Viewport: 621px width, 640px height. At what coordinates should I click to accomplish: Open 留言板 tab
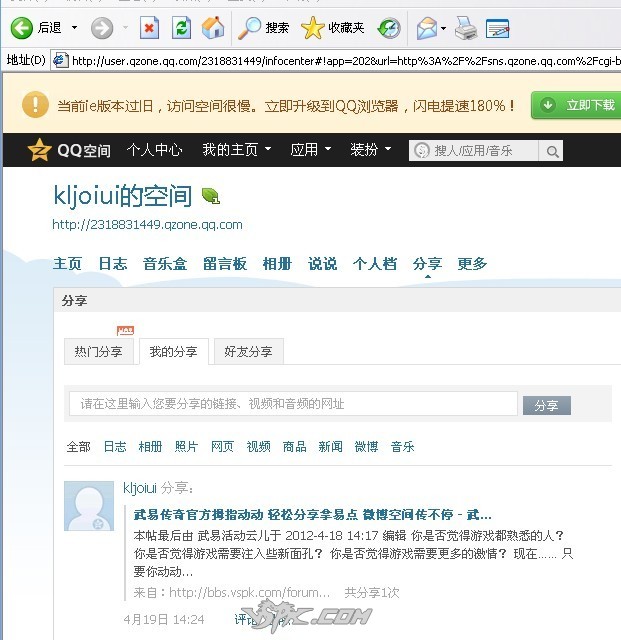click(225, 264)
